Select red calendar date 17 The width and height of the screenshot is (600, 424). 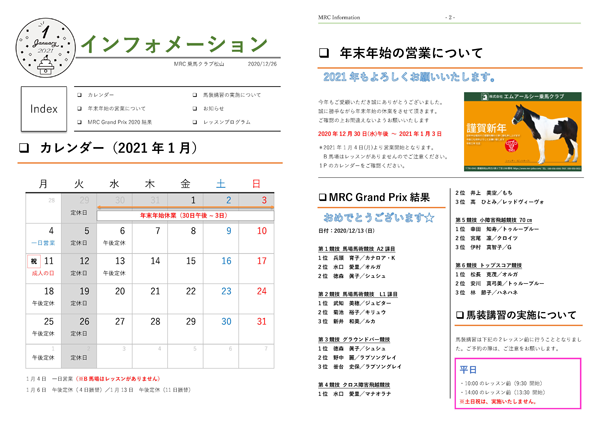point(262,261)
